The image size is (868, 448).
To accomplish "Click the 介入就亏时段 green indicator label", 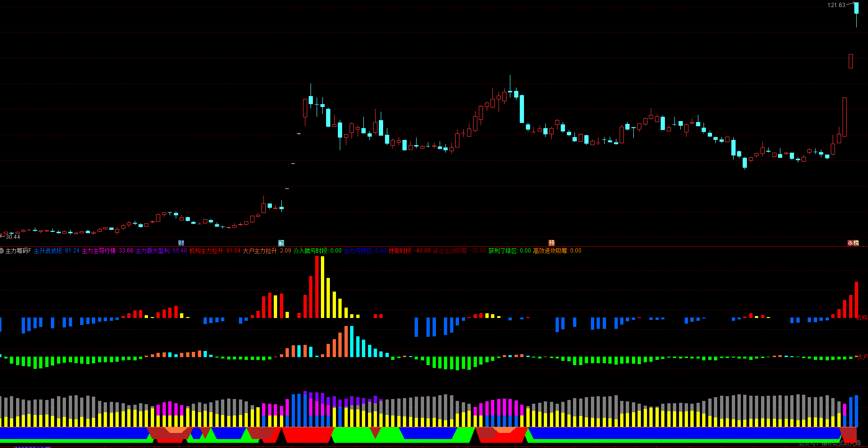I will pyautogui.click(x=317, y=251).
